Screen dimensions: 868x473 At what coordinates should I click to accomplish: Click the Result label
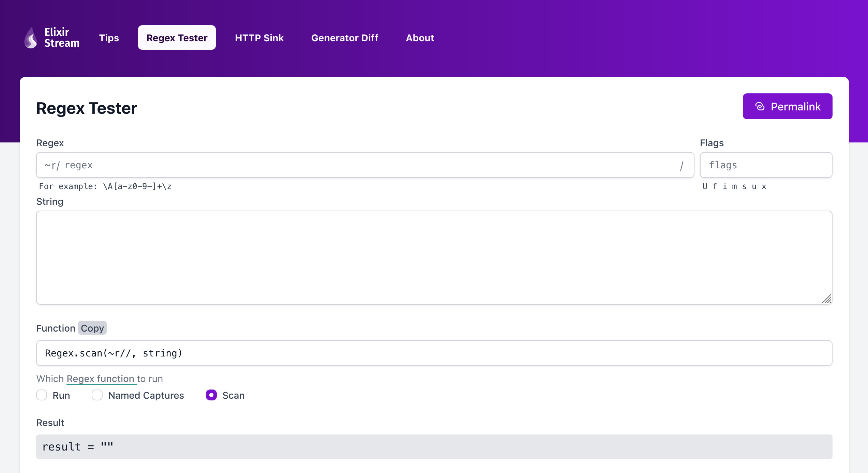tap(50, 423)
